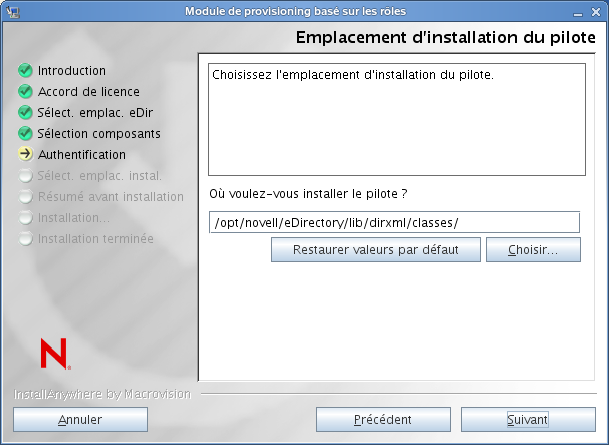Click the window title Module de provisioning

pyautogui.click(x=296, y=11)
